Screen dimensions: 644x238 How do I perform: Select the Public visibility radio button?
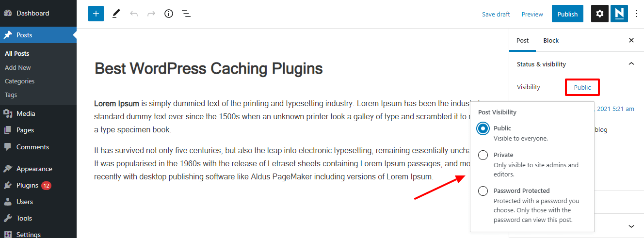click(483, 128)
